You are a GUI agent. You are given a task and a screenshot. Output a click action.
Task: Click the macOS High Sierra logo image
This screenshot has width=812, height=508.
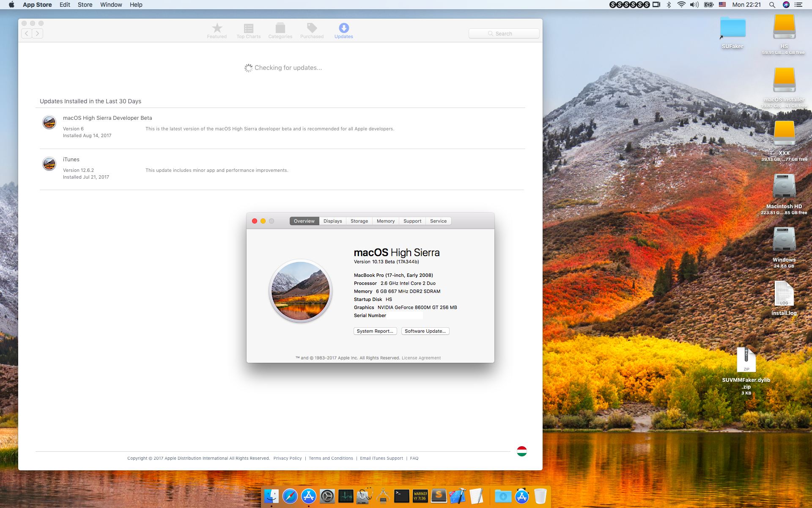tap(301, 291)
